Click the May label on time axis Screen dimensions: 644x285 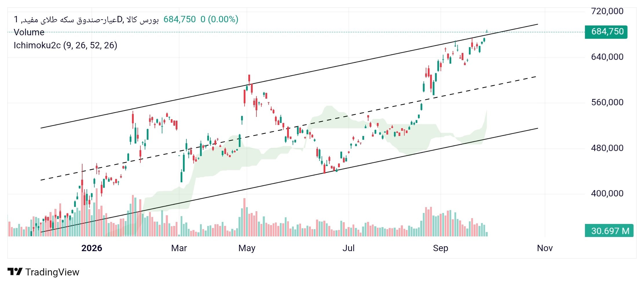coord(247,248)
